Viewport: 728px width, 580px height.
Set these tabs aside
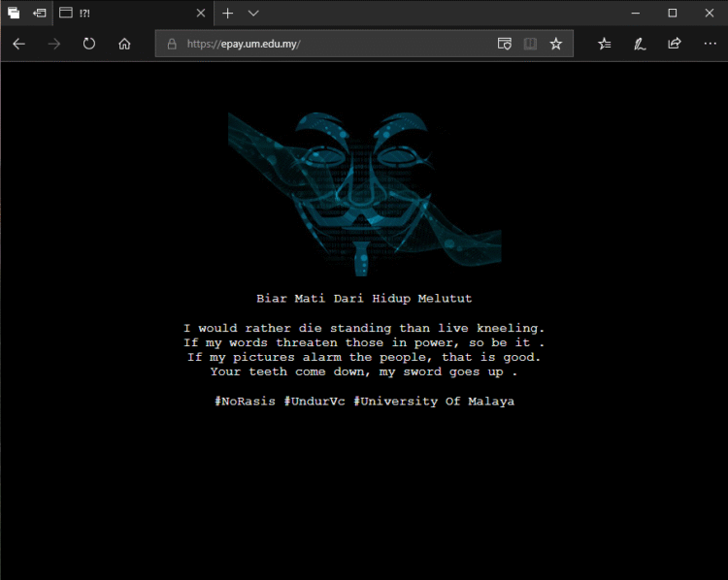[40, 13]
